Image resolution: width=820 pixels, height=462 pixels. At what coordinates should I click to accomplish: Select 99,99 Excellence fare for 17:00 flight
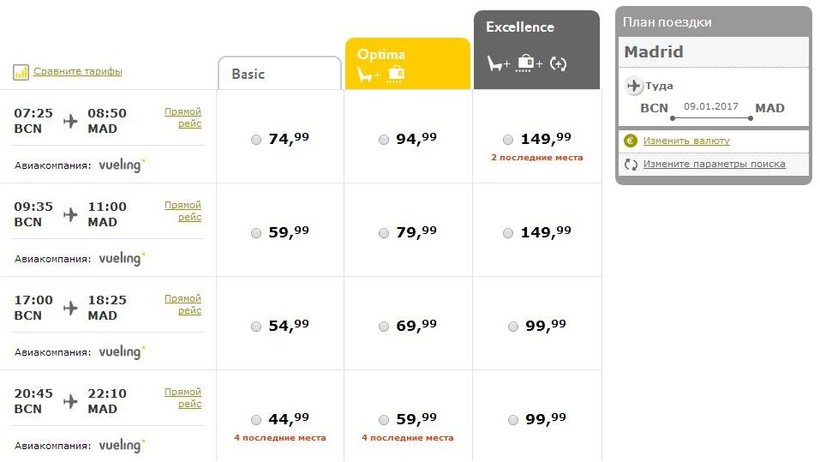513,326
